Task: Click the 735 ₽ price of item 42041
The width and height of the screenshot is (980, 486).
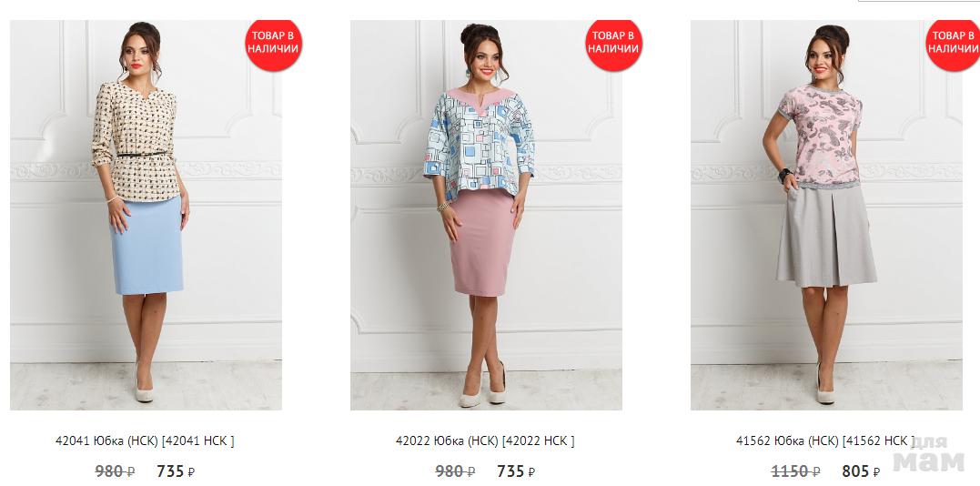Action: pos(176,471)
